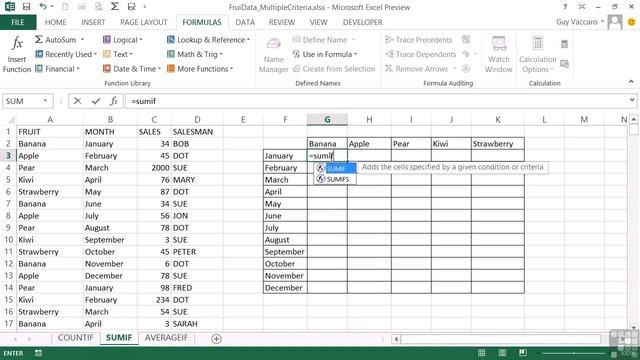Add a new sheet with the plus icon

pyautogui.click(x=216, y=339)
